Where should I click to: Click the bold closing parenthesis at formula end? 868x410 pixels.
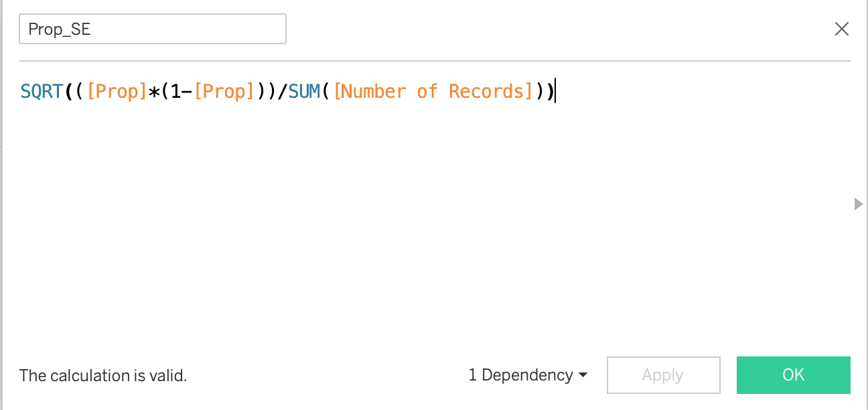click(550, 92)
